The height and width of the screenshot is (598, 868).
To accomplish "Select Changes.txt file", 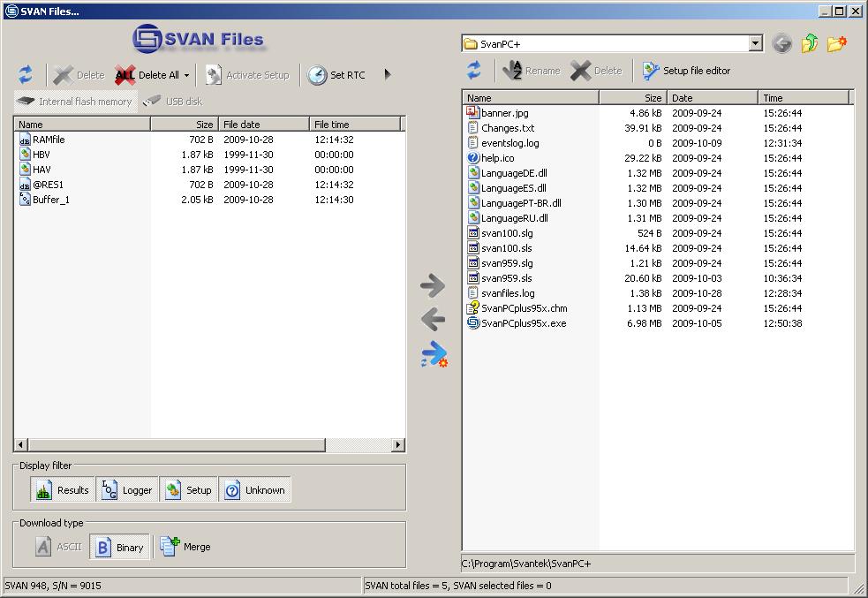I will [x=501, y=128].
